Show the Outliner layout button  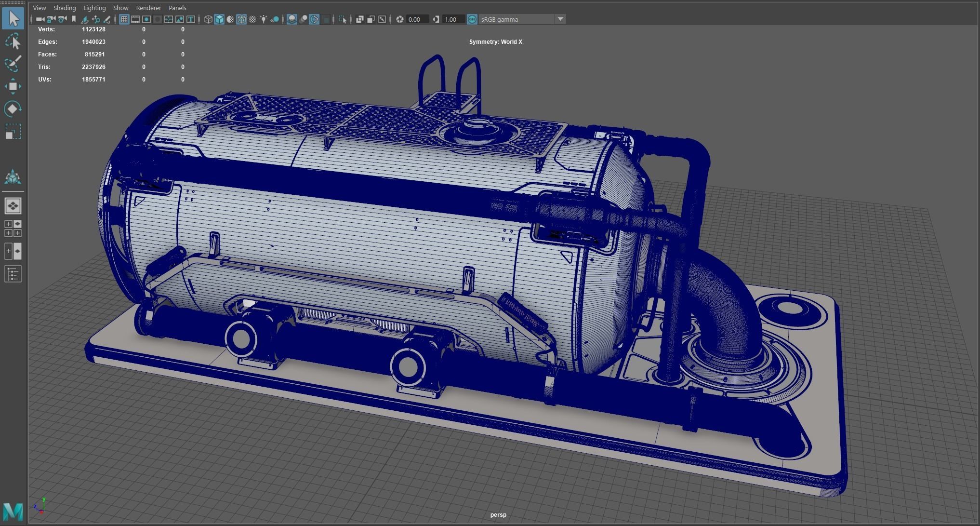pos(13,274)
